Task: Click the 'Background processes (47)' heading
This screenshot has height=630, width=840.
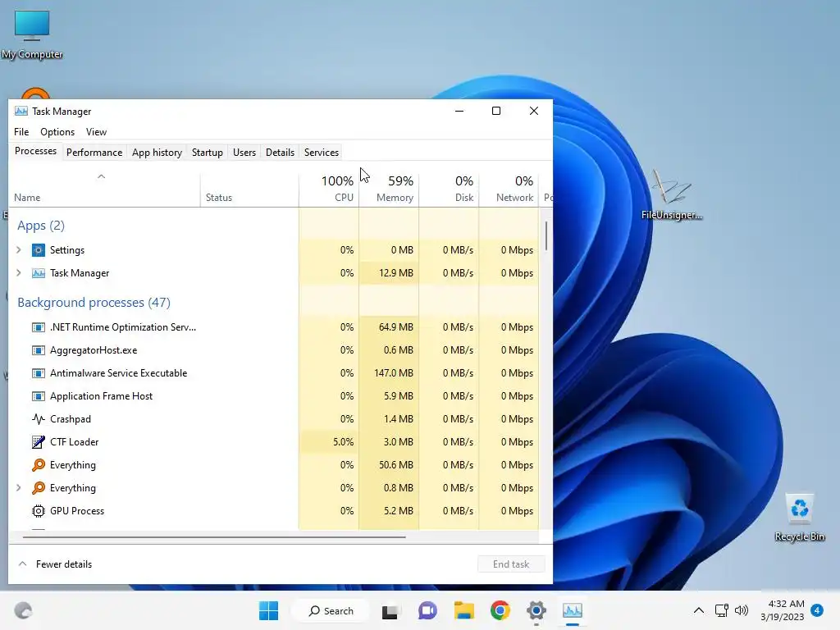Action: [x=94, y=303]
